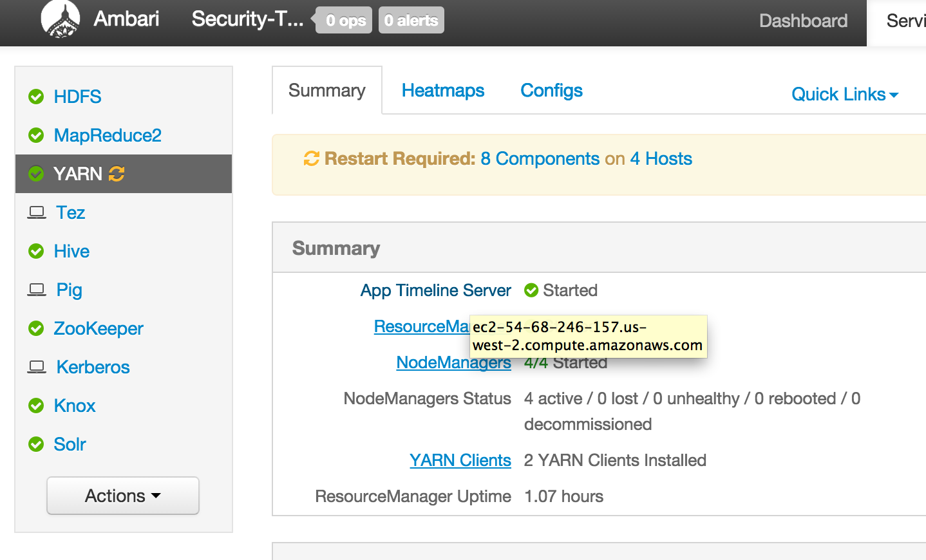
Task: Click the Summary panel heading
Action: pyautogui.click(x=336, y=248)
